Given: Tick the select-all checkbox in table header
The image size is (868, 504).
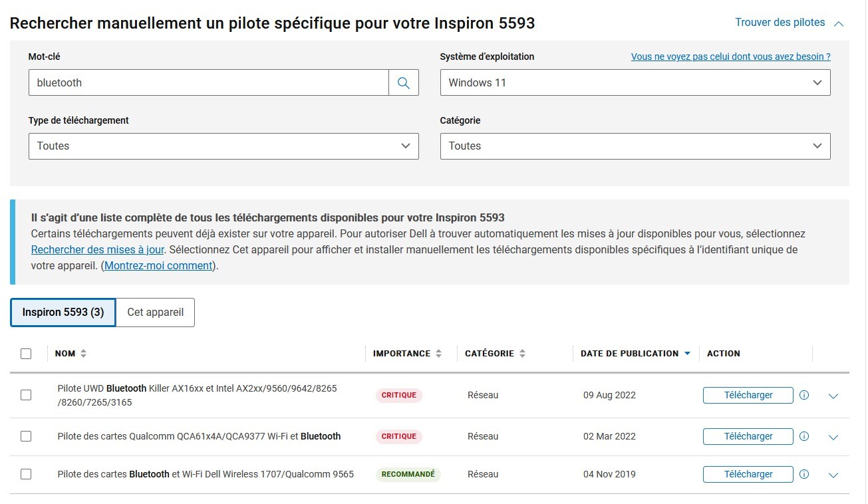Looking at the screenshot, I should pyautogui.click(x=26, y=354).
